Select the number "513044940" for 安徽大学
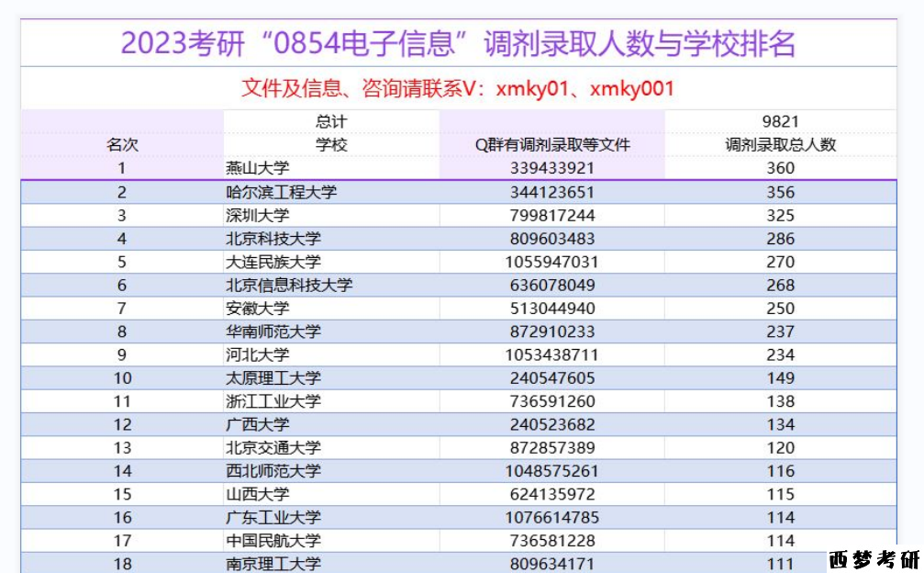 pos(552,309)
